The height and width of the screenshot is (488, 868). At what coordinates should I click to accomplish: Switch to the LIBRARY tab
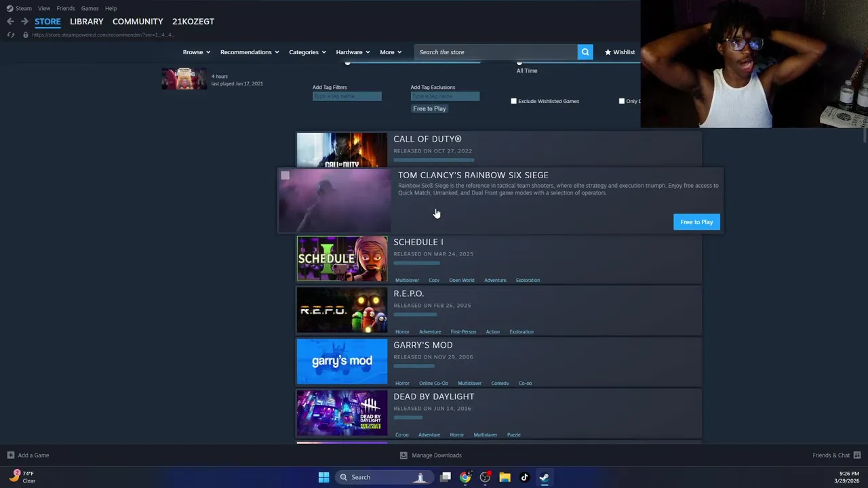(x=87, y=22)
